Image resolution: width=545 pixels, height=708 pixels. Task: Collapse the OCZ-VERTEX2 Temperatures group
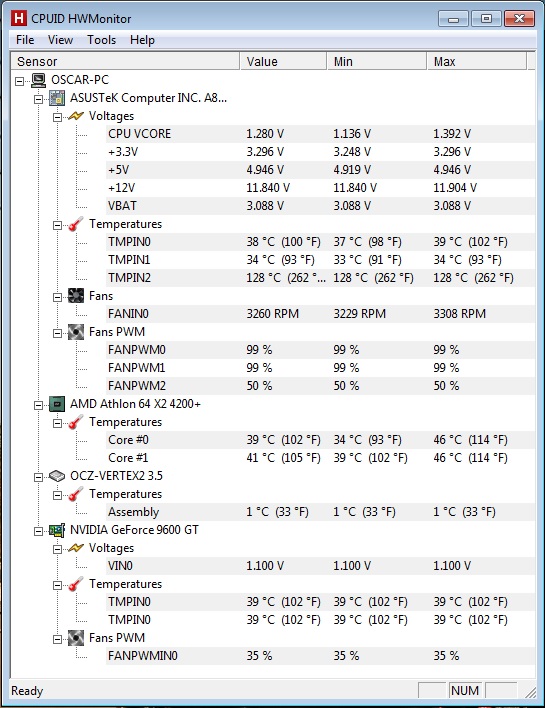(57, 495)
